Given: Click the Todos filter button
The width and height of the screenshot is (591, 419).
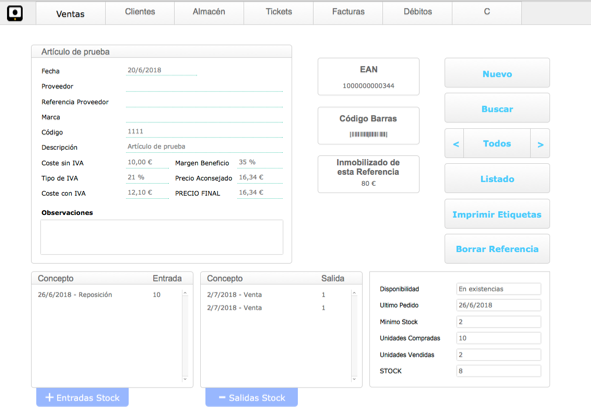Looking at the screenshot, I should pos(497,144).
